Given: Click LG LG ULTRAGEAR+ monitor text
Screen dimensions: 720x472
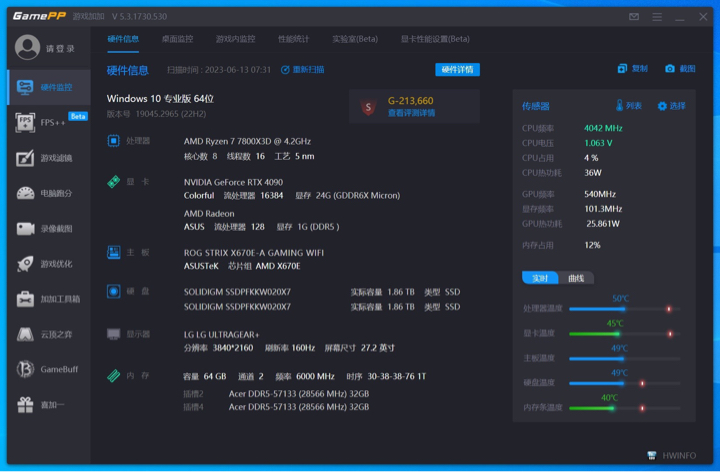Looking at the screenshot, I should tap(221, 334).
